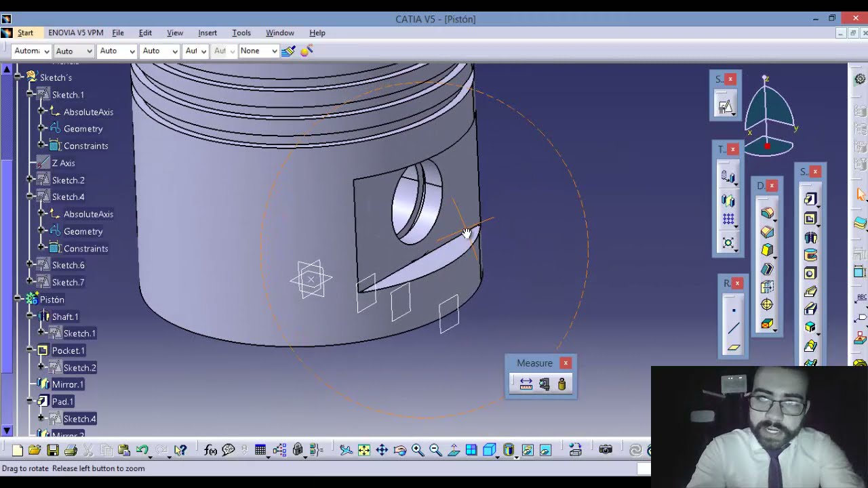
Task: Select the Pan tool icon
Action: tap(382, 450)
